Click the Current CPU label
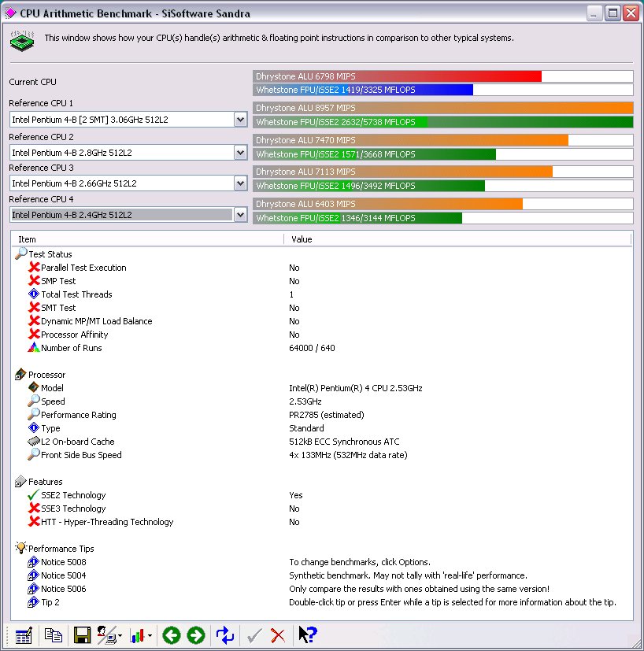This screenshot has width=644, height=651. click(x=32, y=82)
